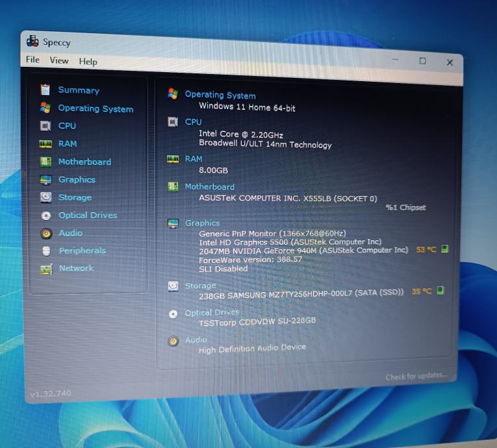Click Windows 11 Home 64-bit text
Viewport: 497px width, 448px height.
pos(247,107)
